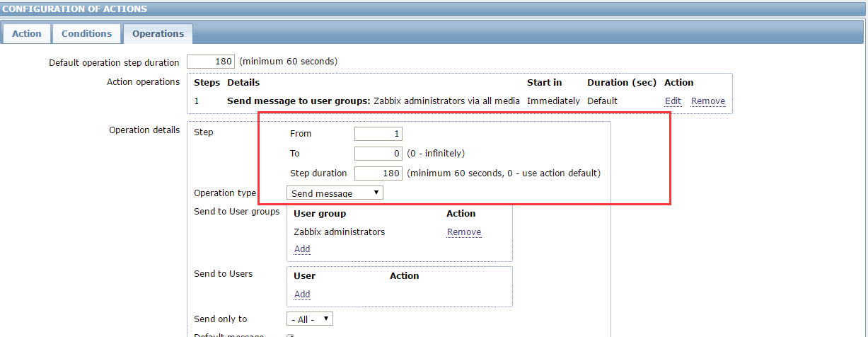Click the step From input field
This screenshot has width=868, height=337.
coord(378,134)
